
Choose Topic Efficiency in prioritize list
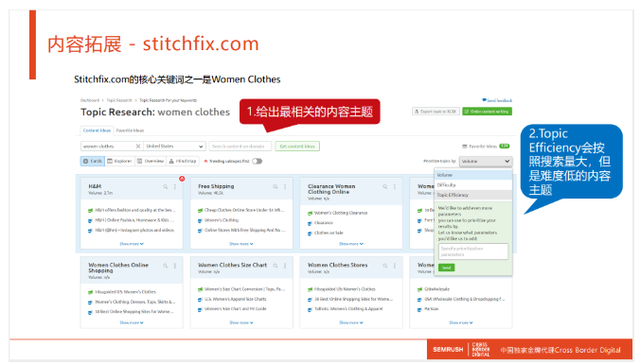473,195
